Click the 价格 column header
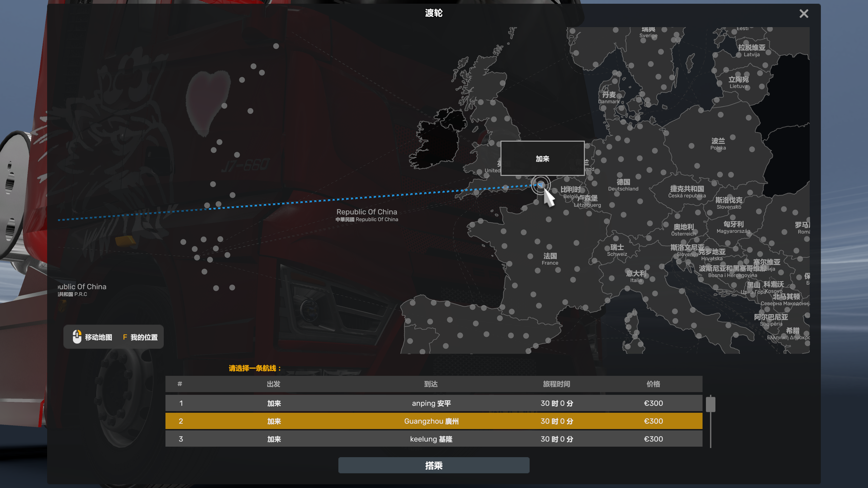 (x=653, y=384)
